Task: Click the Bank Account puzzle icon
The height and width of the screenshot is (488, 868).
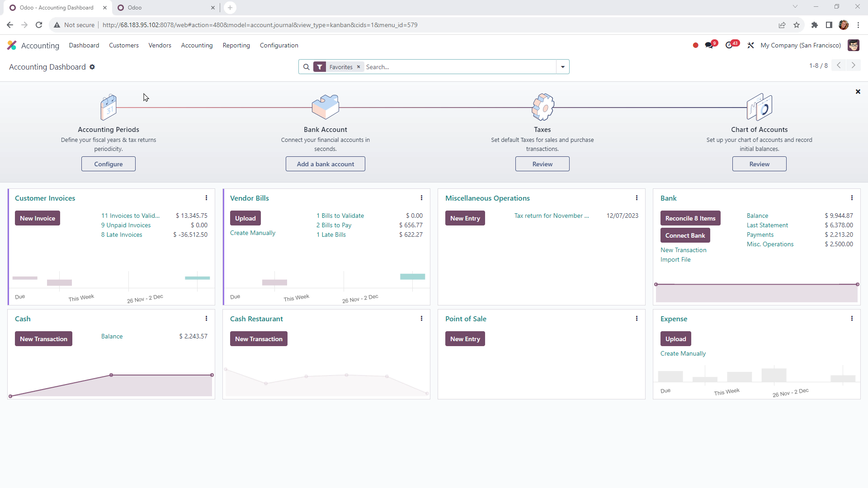Action: [325, 107]
